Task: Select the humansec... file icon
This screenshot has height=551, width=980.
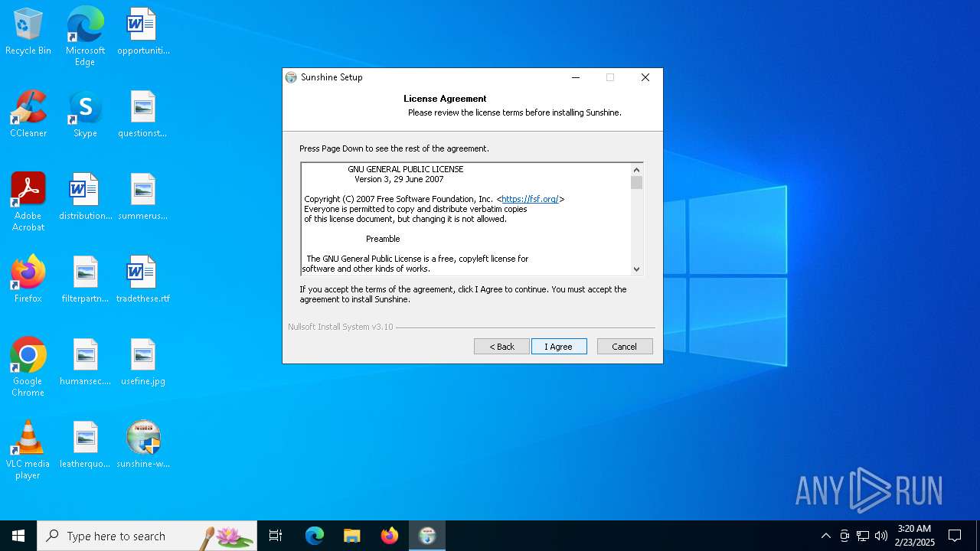Action: click(x=85, y=362)
